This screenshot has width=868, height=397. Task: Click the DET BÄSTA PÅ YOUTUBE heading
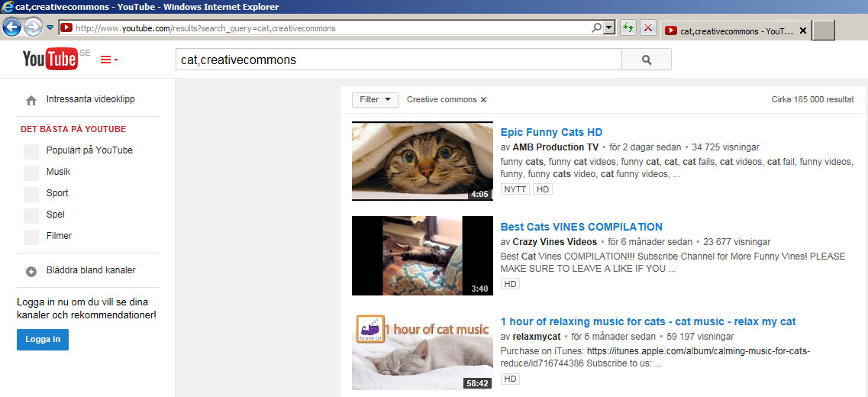pos(73,130)
